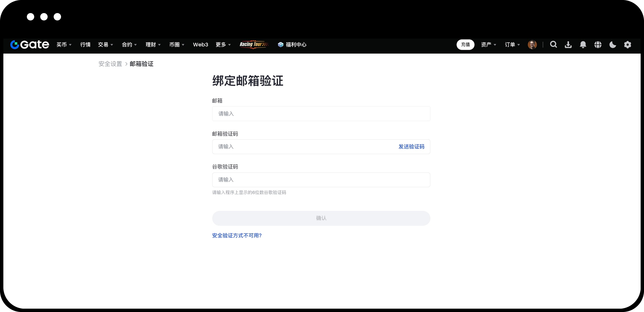Click the user profile avatar
644x312 pixels.
532,45
